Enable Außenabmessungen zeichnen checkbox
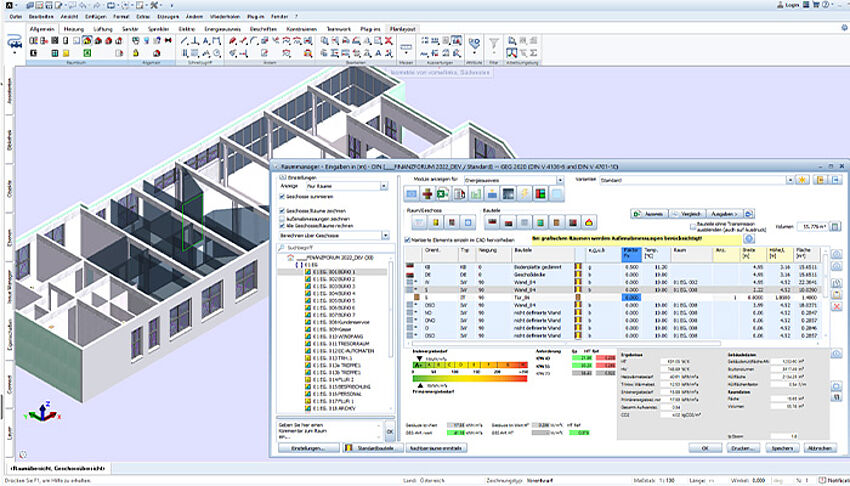 (x=281, y=219)
